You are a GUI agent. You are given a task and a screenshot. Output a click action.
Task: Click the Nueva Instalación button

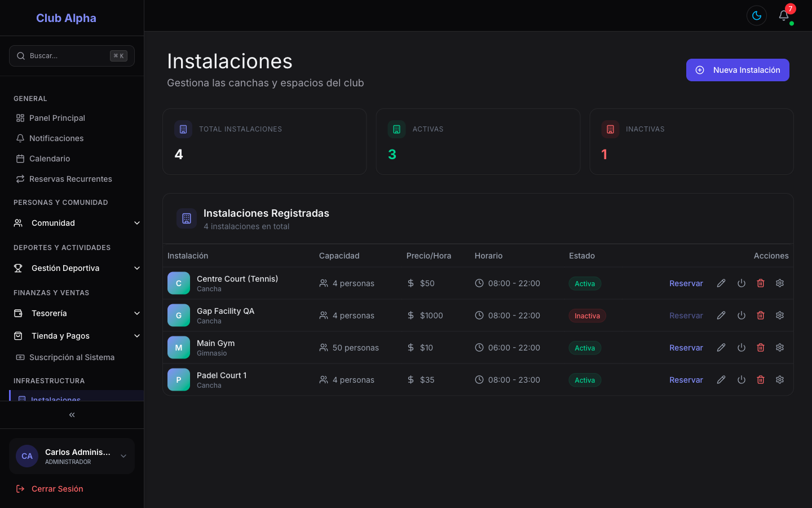point(738,70)
